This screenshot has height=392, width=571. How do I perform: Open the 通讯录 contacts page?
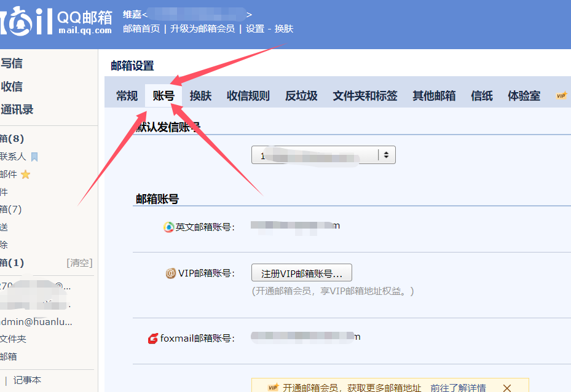click(x=16, y=109)
